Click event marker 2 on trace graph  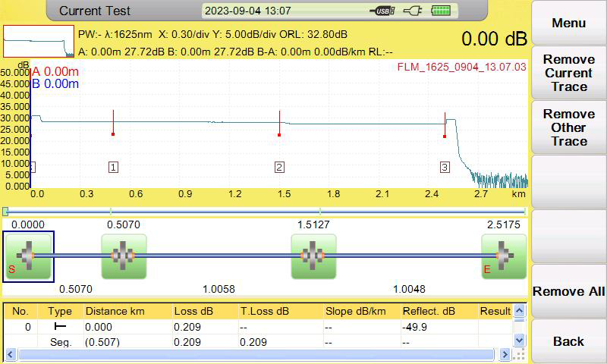(279, 167)
